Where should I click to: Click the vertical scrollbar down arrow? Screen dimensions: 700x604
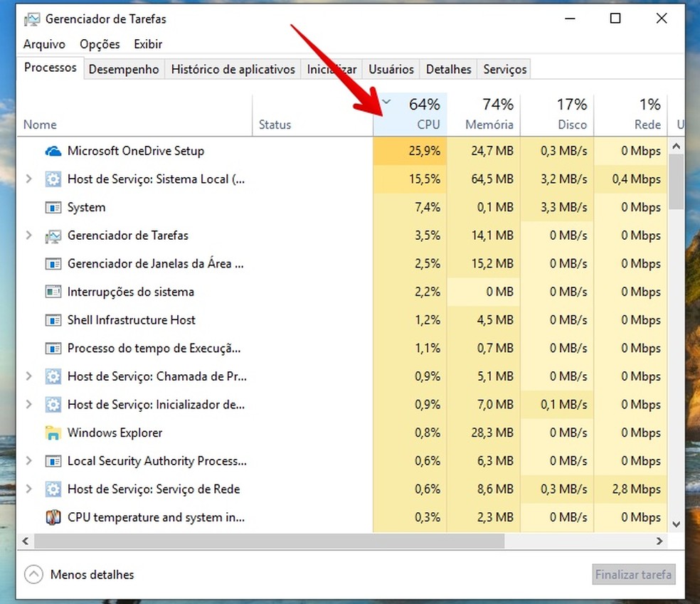pyautogui.click(x=676, y=524)
